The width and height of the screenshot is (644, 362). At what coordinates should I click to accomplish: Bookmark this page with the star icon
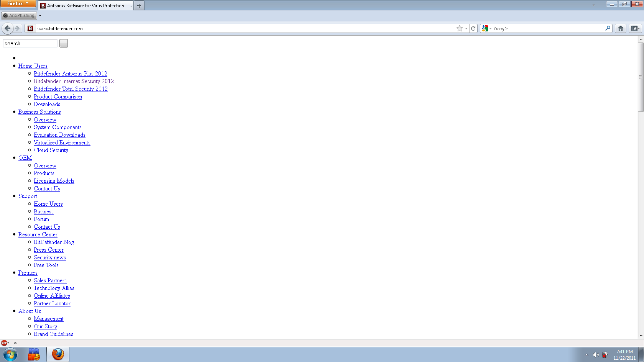(460, 28)
